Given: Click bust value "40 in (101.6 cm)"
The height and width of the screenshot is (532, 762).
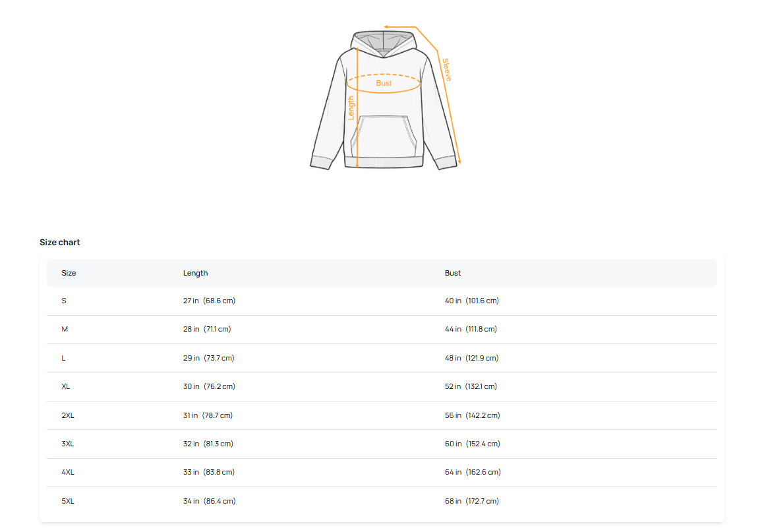Looking at the screenshot, I should [x=472, y=301].
